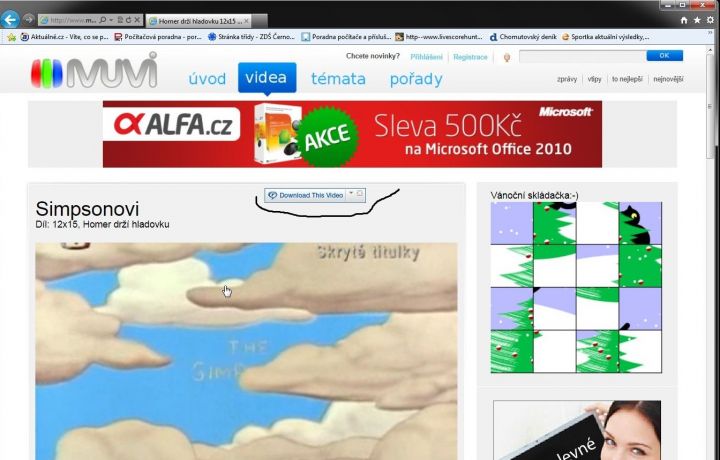
Task: Click the woman advertisement image in sidebar
Action: pyautogui.click(x=577, y=430)
